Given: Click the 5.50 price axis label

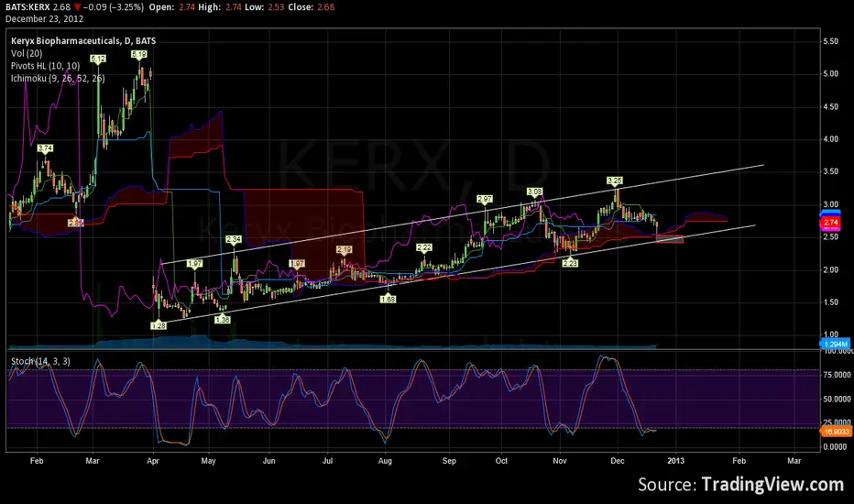Looking at the screenshot, I should click(x=830, y=41).
